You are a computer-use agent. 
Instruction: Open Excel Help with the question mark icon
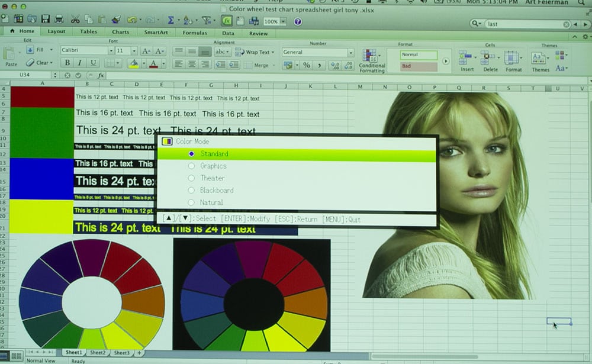tap(298, 21)
